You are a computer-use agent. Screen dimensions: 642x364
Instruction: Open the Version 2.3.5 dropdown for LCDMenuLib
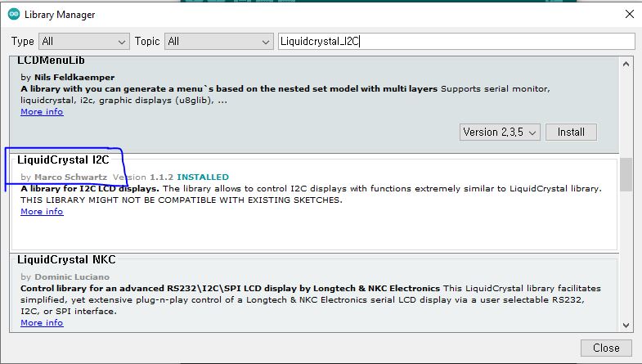click(x=500, y=133)
